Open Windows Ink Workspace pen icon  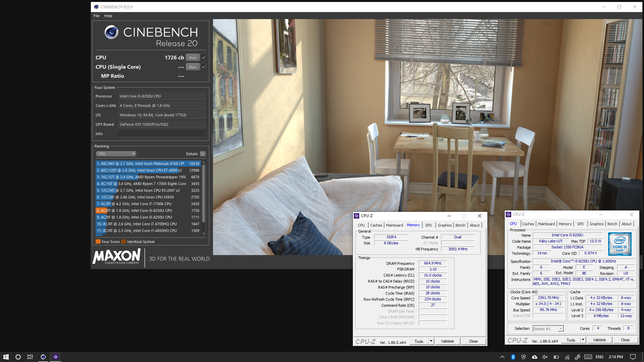coord(577,357)
